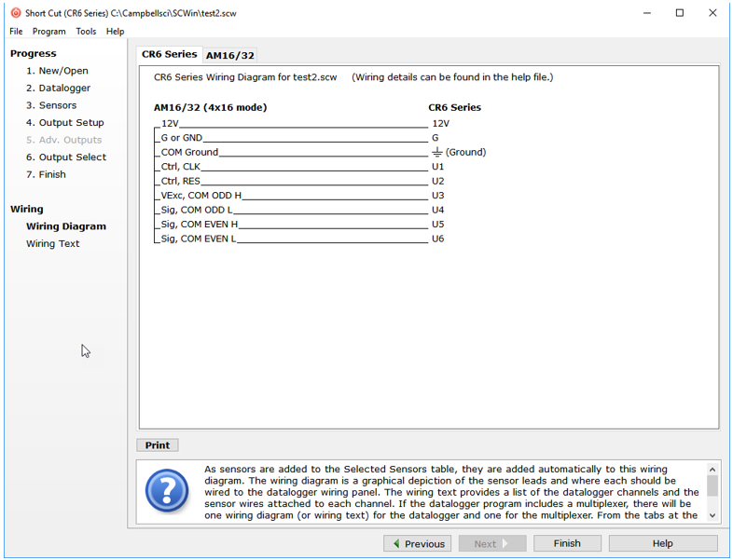Image resolution: width=733 pixels, height=560 pixels.
Task: Click the U6 terminal label
Action: click(x=437, y=239)
